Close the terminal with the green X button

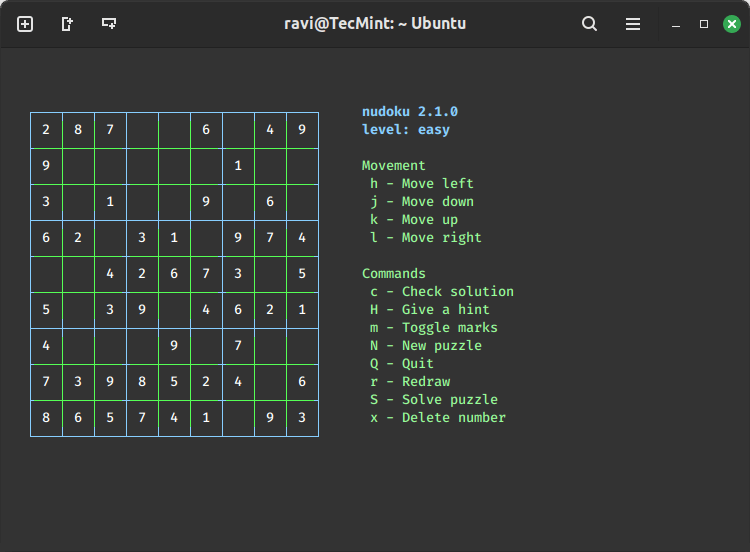point(732,24)
